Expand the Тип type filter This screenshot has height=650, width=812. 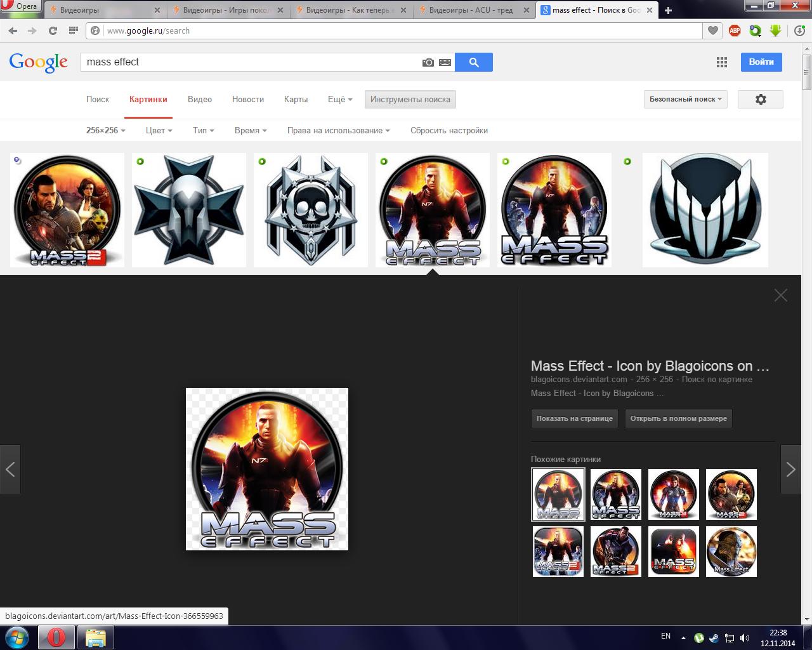(204, 130)
